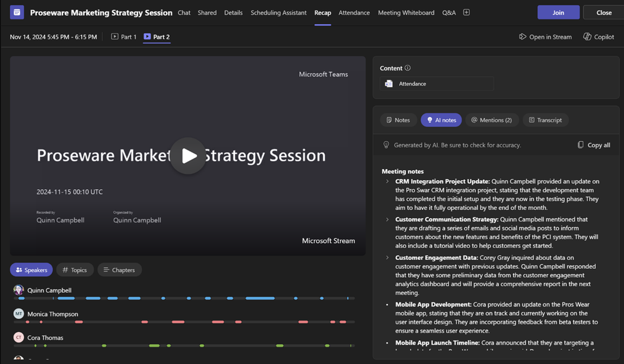Screen dimensions: 624x364
Task: Click Monica Thompson speaker name
Action: [x=52, y=314]
